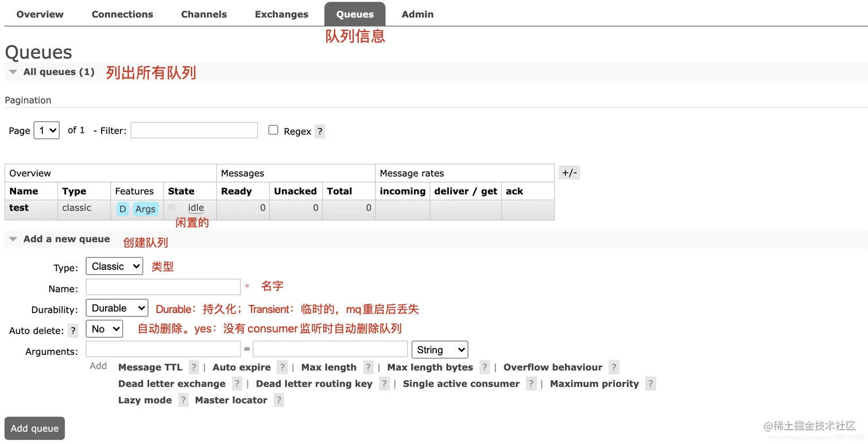
Task: Show Dead letter exchange help
Action: pyautogui.click(x=237, y=384)
